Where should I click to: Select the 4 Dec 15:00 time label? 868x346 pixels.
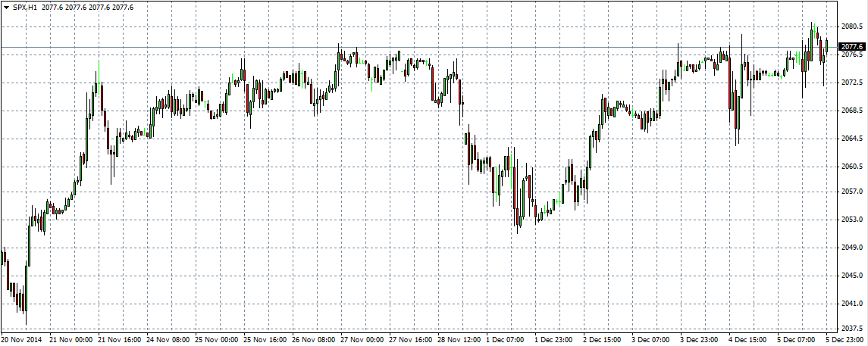(748, 340)
